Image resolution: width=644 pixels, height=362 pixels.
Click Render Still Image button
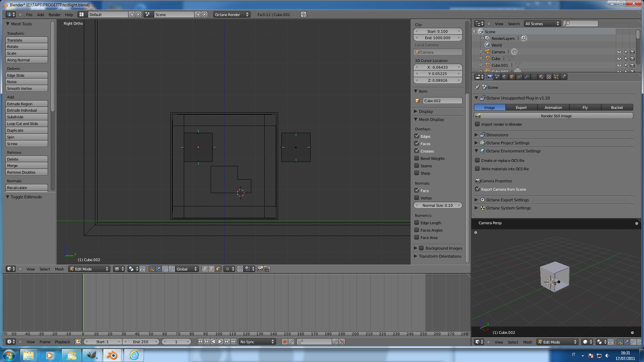pos(556,116)
